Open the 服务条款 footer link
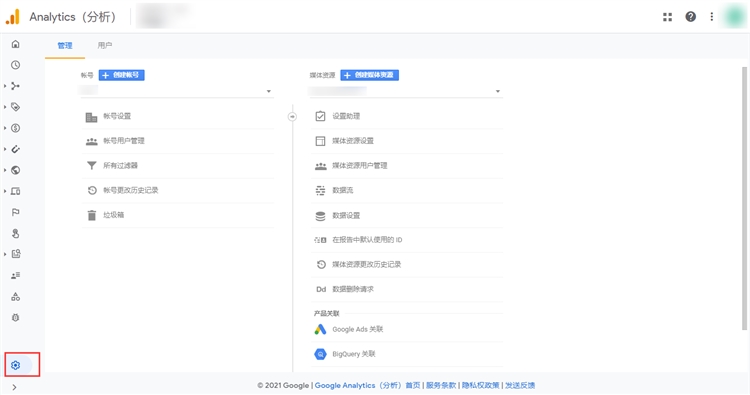This screenshot has height=395, width=750. [441, 385]
